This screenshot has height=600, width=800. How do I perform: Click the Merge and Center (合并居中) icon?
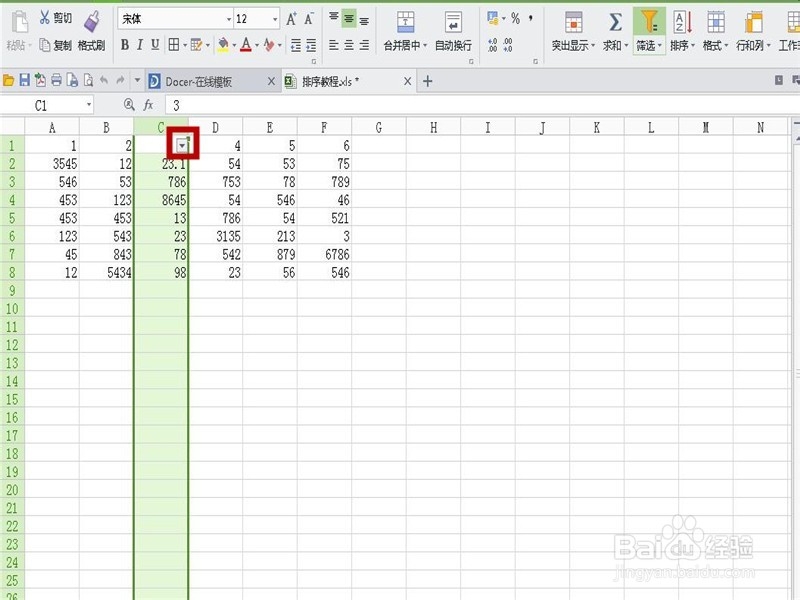point(406,23)
